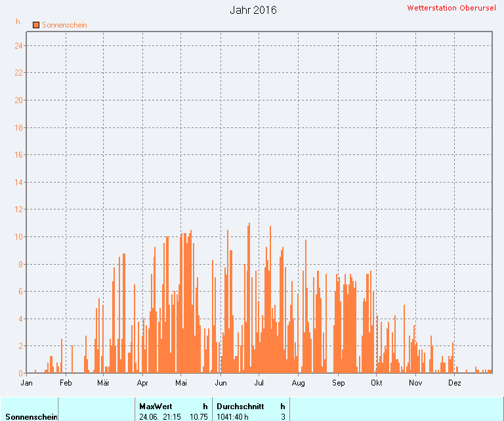The height and width of the screenshot is (421, 504).
Task: Click the Durchschnitt column header
Action: pos(240,406)
